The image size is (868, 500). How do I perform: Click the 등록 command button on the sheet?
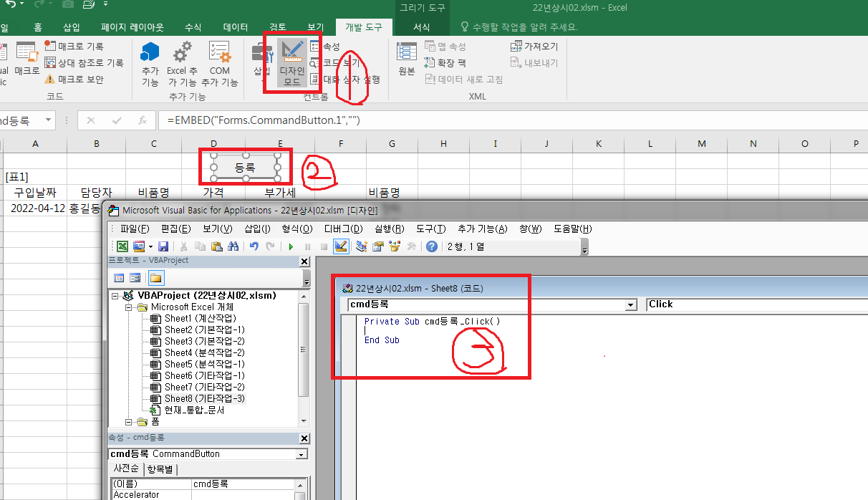pos(245,167)
